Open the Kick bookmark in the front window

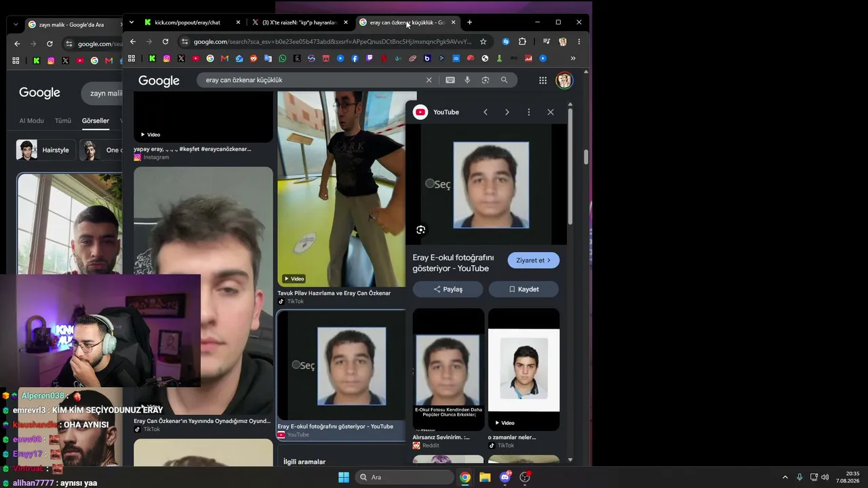[153, 58]
